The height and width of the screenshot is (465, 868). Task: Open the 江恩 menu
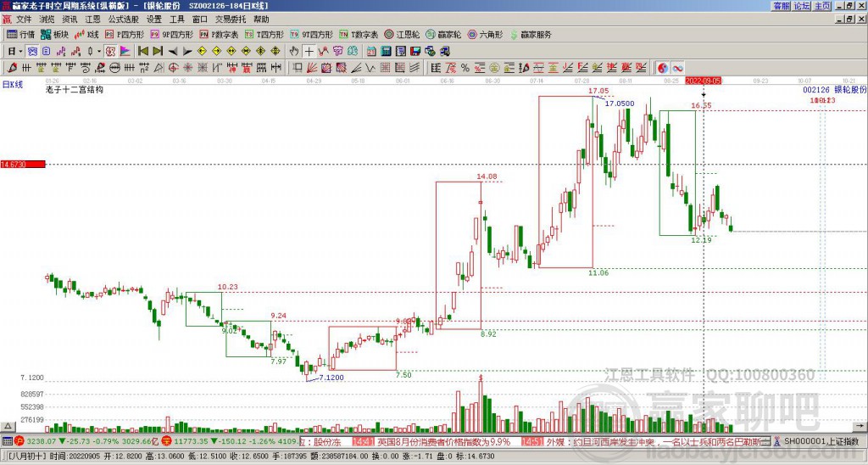tap(92, 20)
